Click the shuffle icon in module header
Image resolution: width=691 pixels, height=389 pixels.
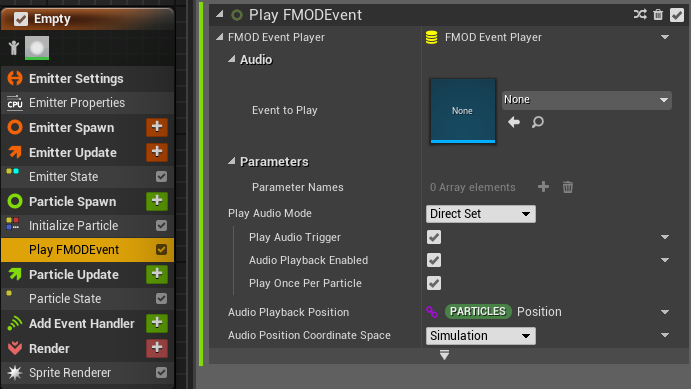coord(640,15)
